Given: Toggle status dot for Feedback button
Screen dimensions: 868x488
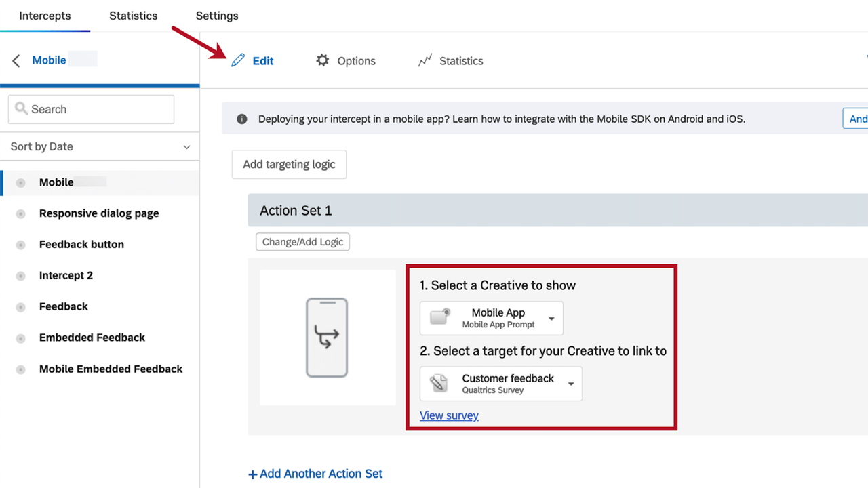Looking at the screenshot, I should [21, 245].
